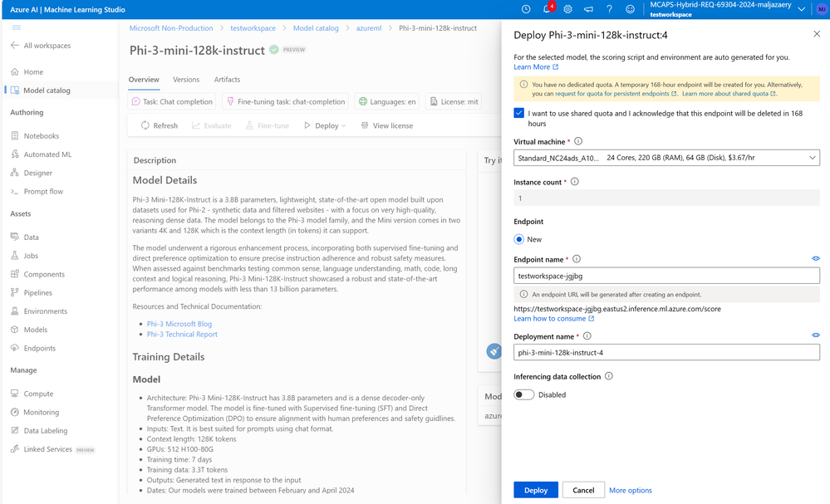Click the Components icon

coord(15,274)
